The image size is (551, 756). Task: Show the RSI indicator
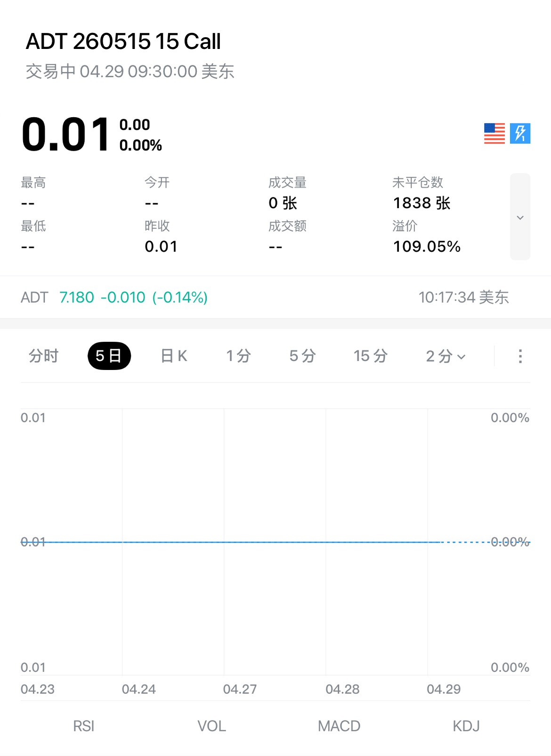pos(84,726)
